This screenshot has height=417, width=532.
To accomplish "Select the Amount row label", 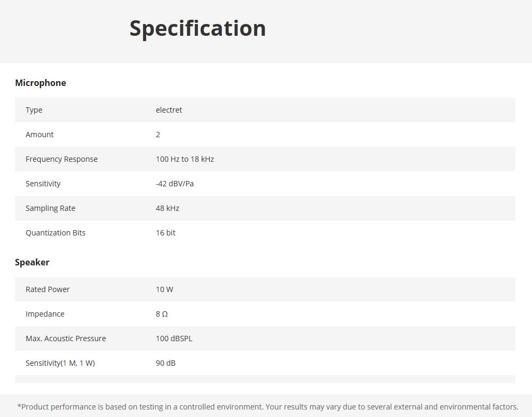I will [39, 135].
